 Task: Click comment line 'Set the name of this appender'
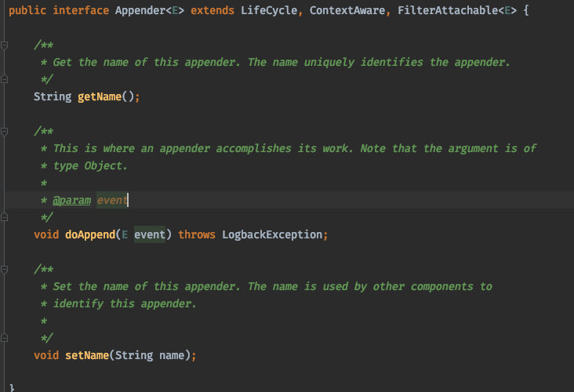[272, 287]
